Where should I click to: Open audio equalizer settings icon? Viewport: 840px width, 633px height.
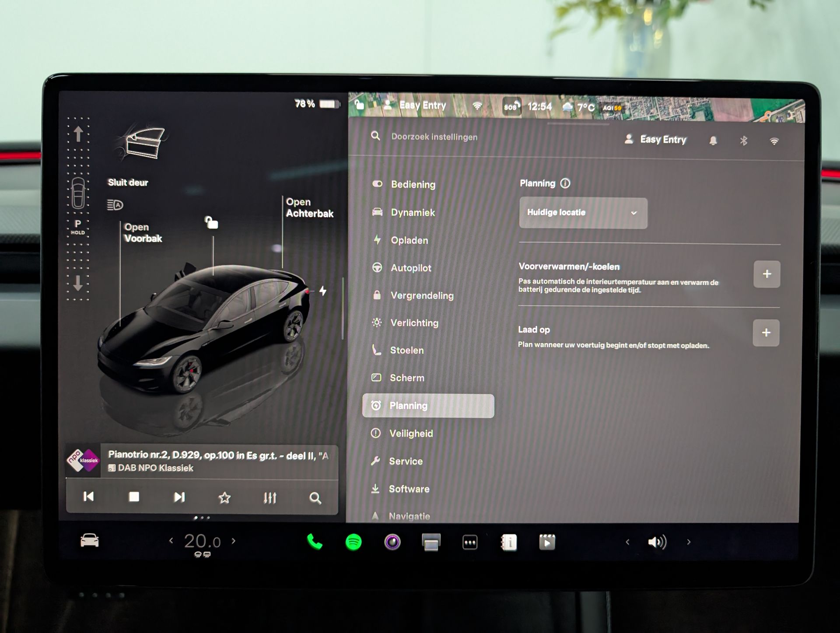click(x=269, y=498)
